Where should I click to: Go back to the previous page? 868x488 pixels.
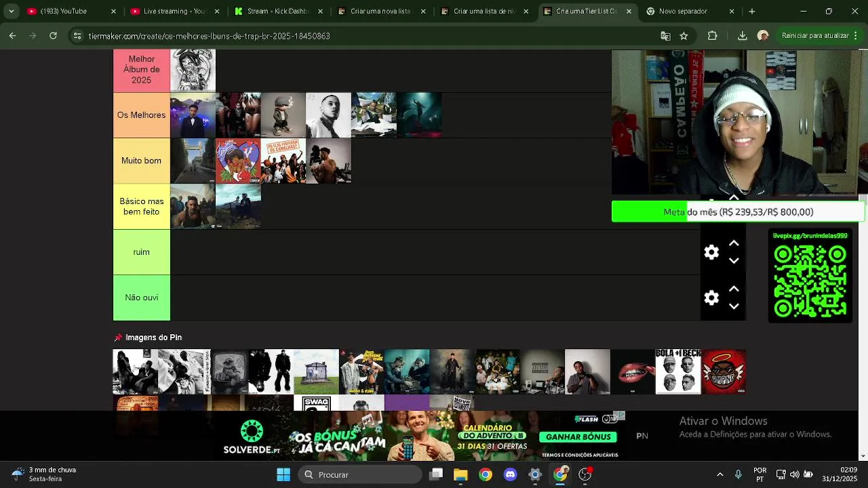12,36
